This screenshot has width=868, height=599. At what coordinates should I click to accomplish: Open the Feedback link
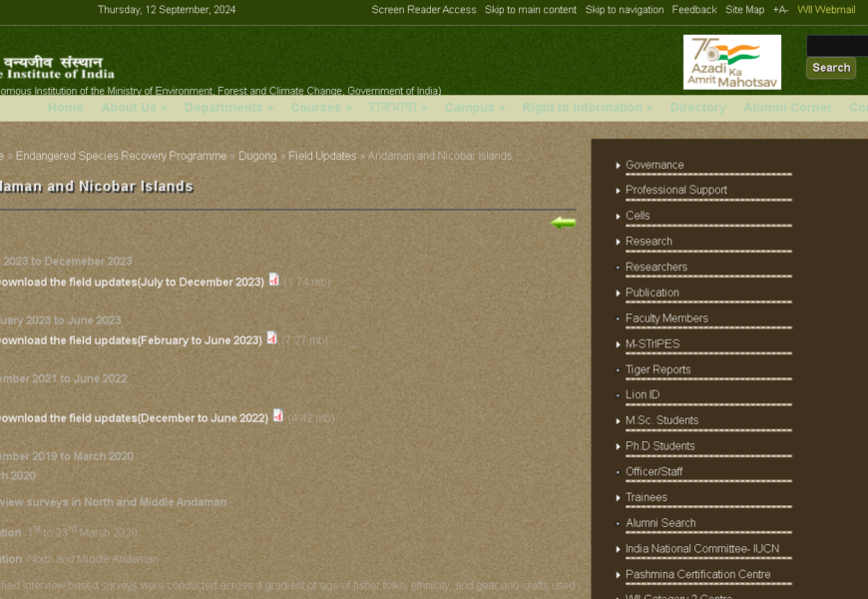point(694,9)
